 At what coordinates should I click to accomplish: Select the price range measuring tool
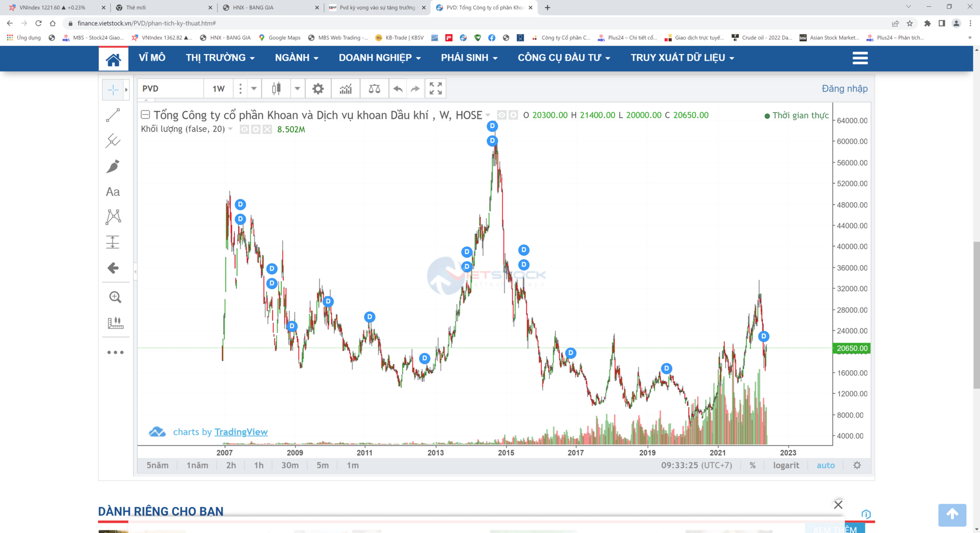tap(113, 242)
